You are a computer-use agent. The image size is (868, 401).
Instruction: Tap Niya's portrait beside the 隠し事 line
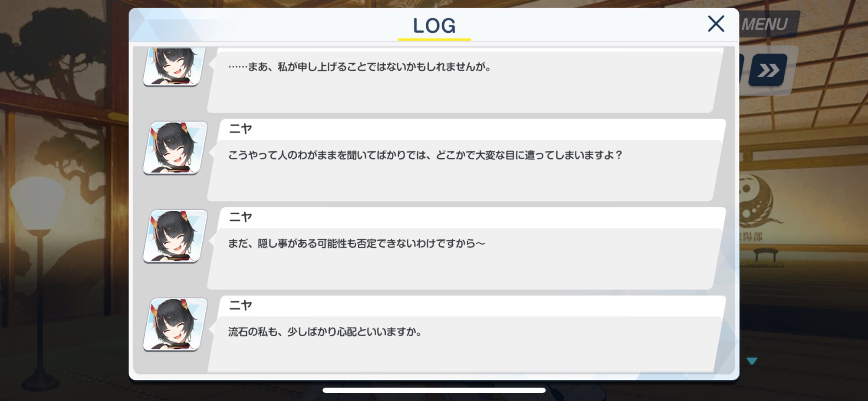(175, 236)
